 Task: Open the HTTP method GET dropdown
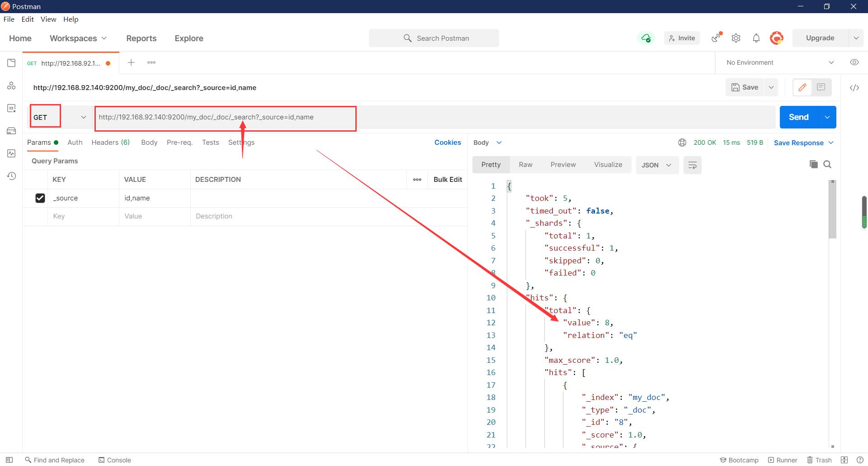point(60,117)
